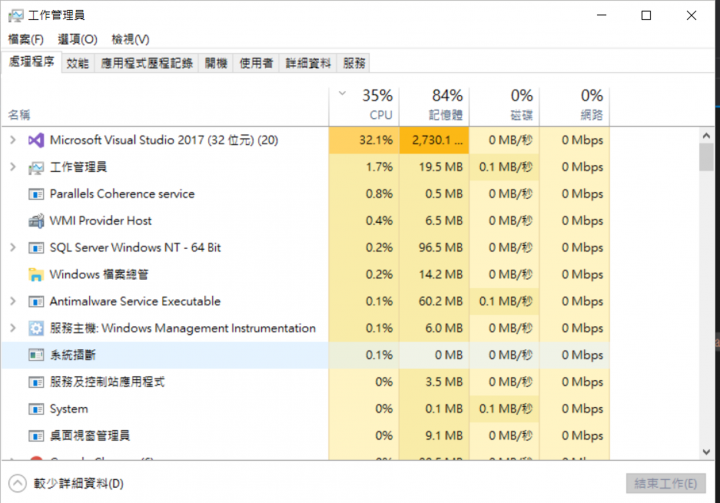Click the System process icon
The width and height of the screenshot is (720, 503).
[36, 409]
